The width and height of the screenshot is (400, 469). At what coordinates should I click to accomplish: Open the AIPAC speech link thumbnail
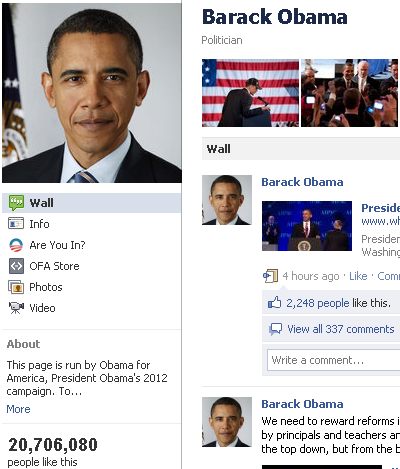click(307, 226)
